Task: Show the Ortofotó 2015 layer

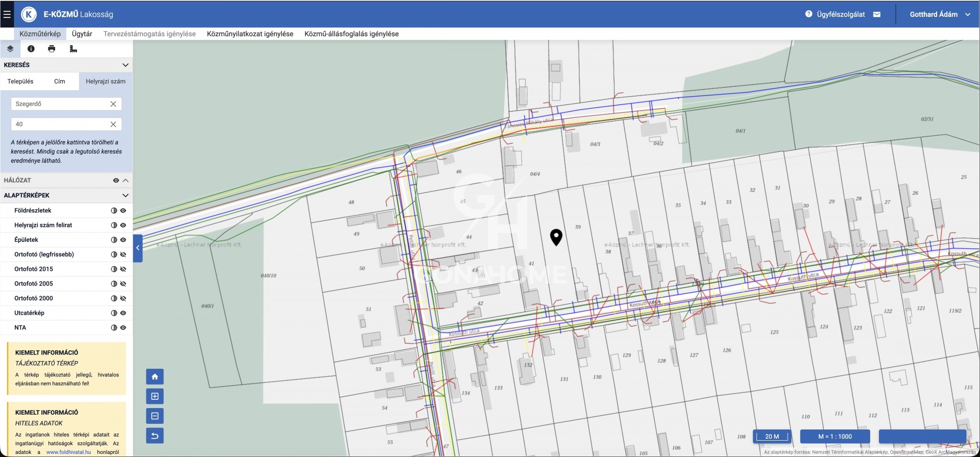Action: (x=123, y=269)
